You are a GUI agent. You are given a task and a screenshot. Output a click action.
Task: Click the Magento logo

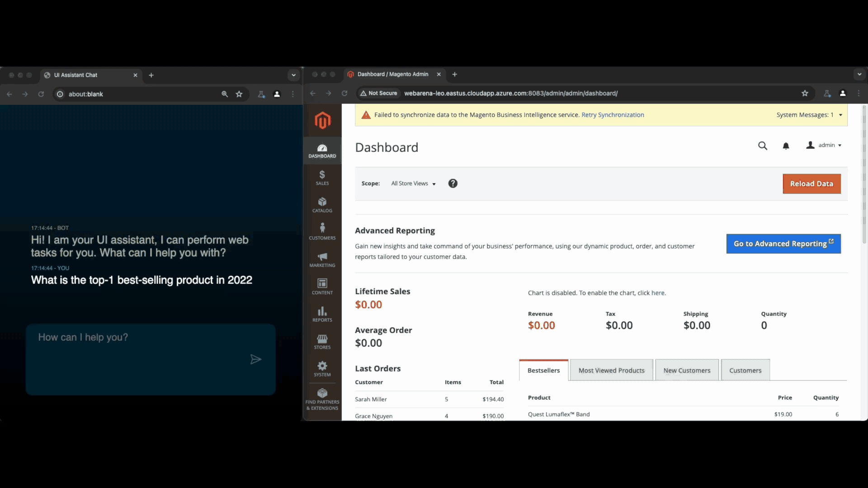(x=322, y=121)
